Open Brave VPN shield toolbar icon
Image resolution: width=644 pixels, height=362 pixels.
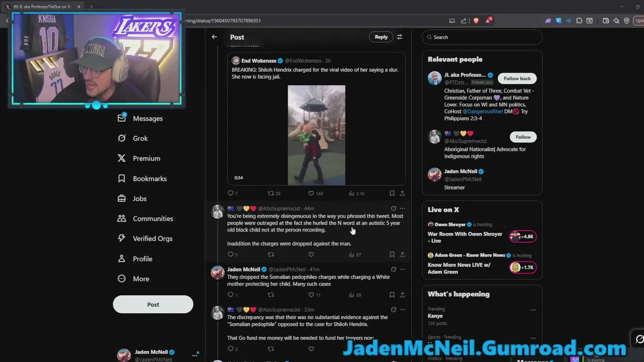point(626,21)
